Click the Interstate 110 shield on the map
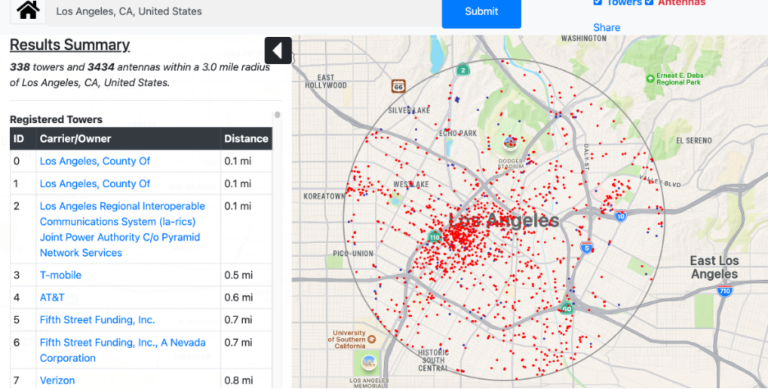This screenshot has height=389, width=768. pyautogui.click(x=434, y=237)
